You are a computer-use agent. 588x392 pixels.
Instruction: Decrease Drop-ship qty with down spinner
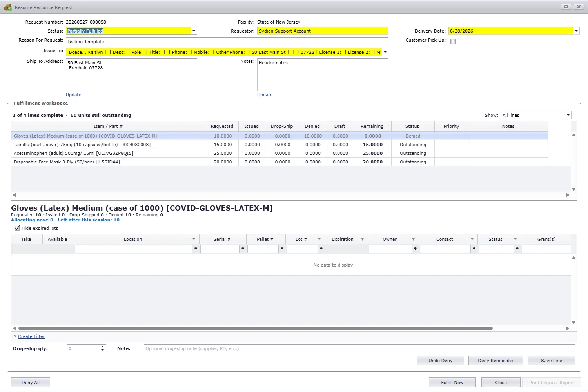click(x=103, y=350)
